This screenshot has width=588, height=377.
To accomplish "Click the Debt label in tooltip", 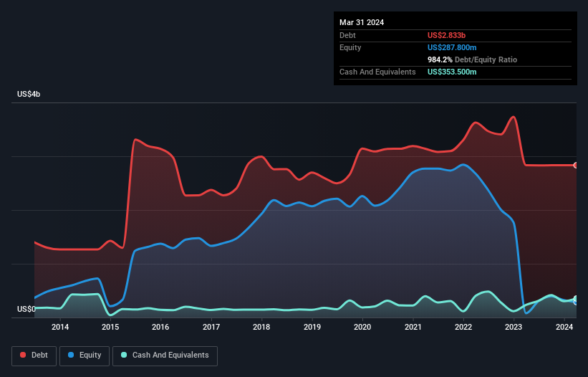I will [347, 35].
